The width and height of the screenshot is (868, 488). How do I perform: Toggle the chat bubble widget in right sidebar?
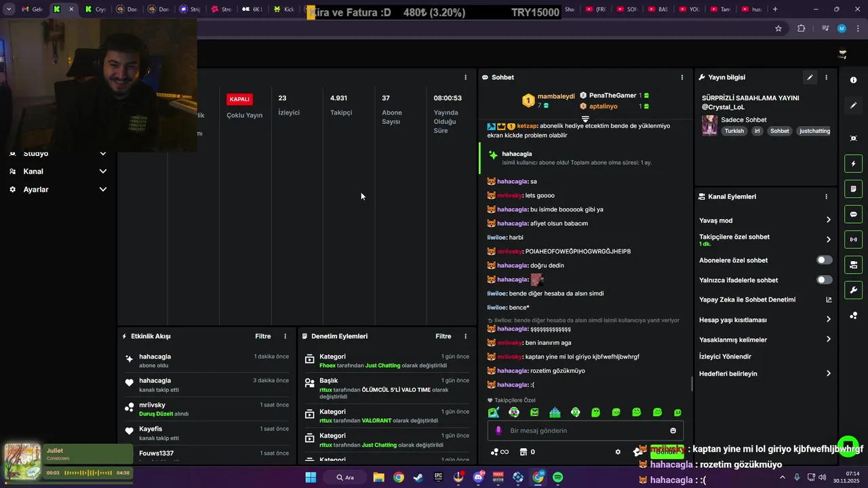point(853,214)
